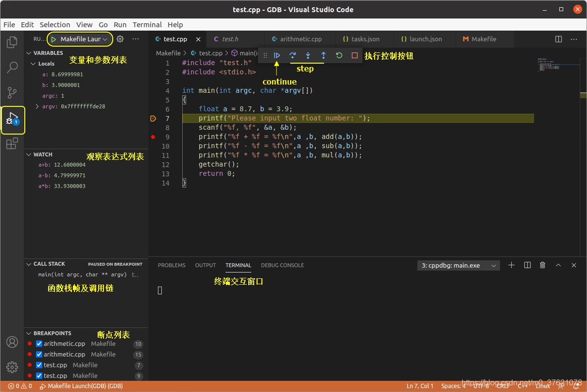Switch to the launch.json tab
Image resolution: width=587 pixels, height=392 pixels.
pyautogui.click(x=426, y=39)
